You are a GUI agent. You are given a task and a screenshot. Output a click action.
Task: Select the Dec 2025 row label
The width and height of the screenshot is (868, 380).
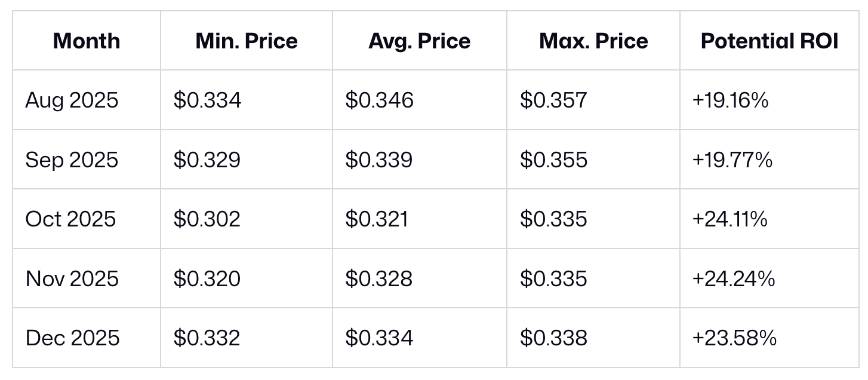coord(72,338)
